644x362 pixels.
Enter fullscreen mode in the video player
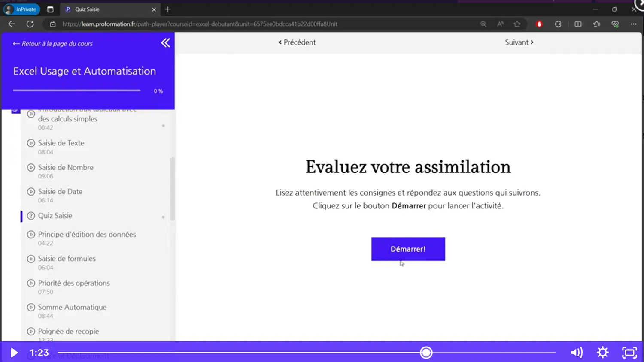click(629, 353)
